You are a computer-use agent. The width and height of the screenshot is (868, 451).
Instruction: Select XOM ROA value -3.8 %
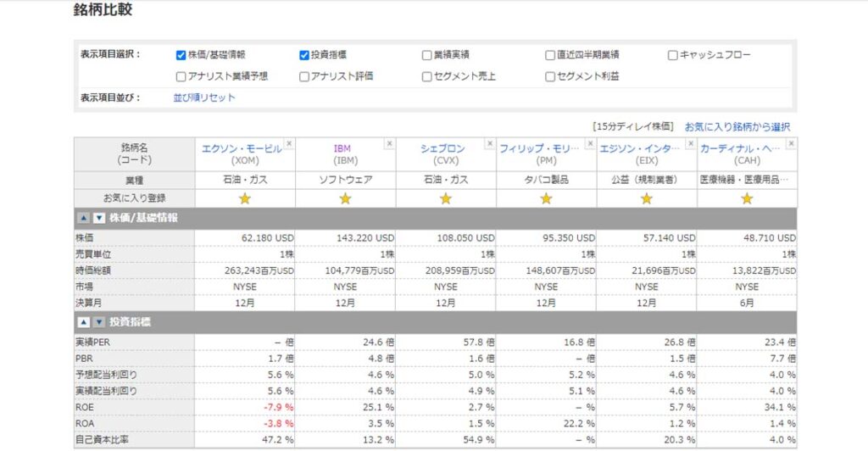point(280,423)
